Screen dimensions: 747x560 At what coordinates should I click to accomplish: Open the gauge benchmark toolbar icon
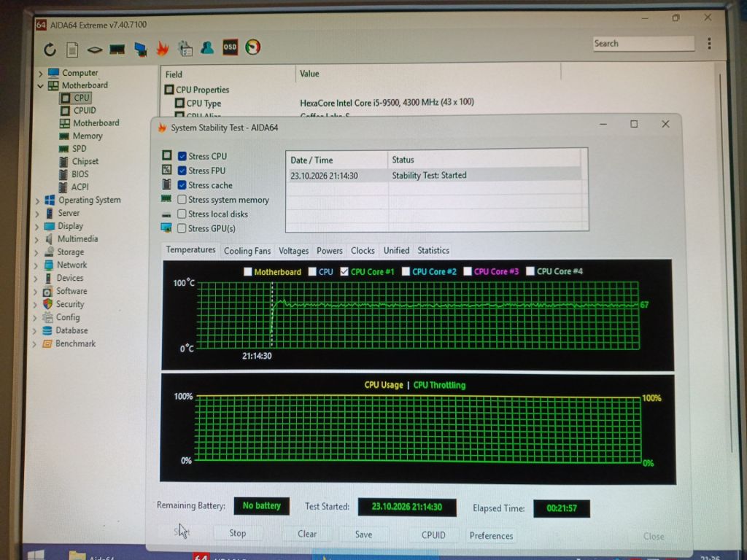pyautogui.click(x=253, y=47)
